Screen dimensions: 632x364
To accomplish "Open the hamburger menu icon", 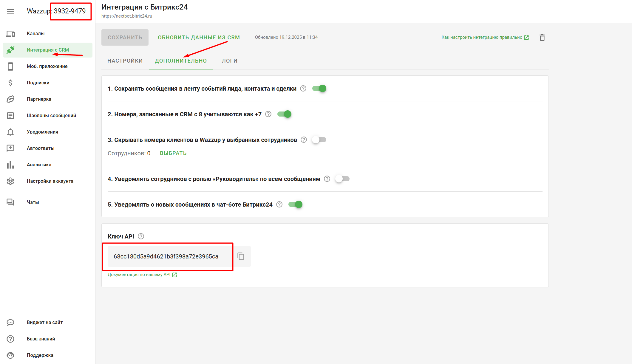I will click(x=10, y=11).
